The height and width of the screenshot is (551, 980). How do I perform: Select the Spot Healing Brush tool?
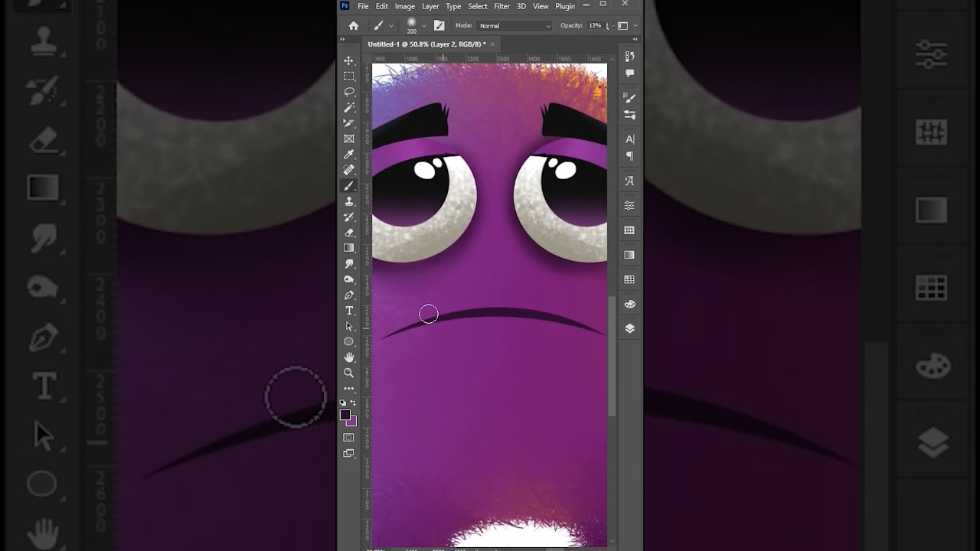pyautogui.click(x=349, y=170)
